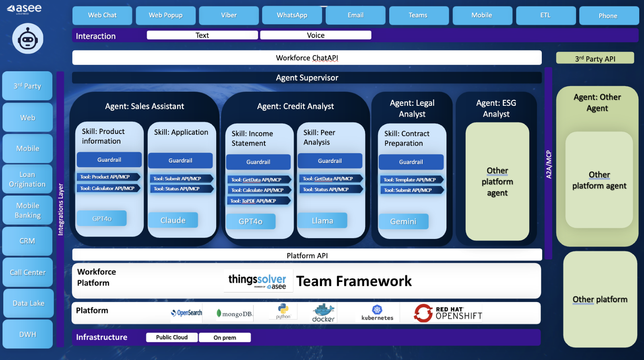
Task: Click the Claude model box
Action: [x=173, y=220]
